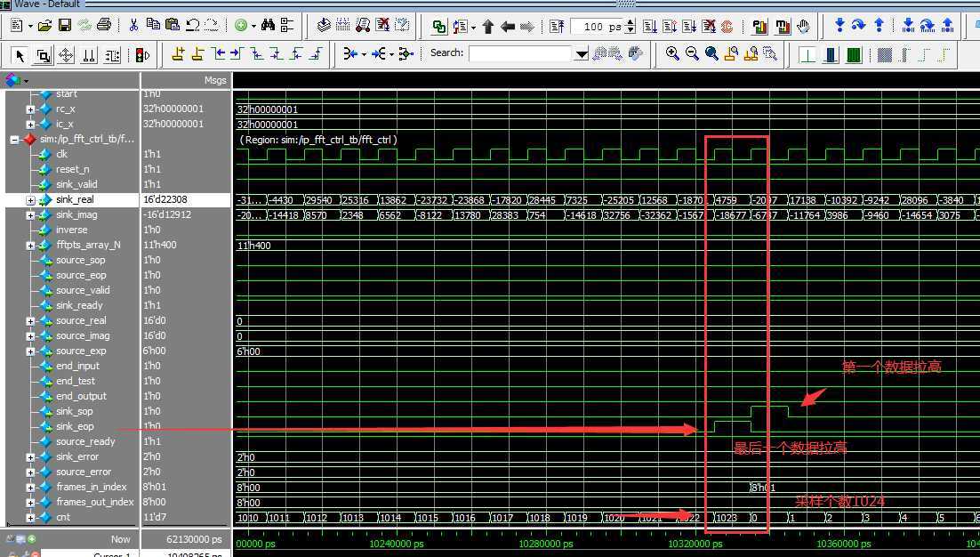Viewport: 980px width, 557px height.
Task: Expand the cnt signal
Action: click(x=30, y=518)
